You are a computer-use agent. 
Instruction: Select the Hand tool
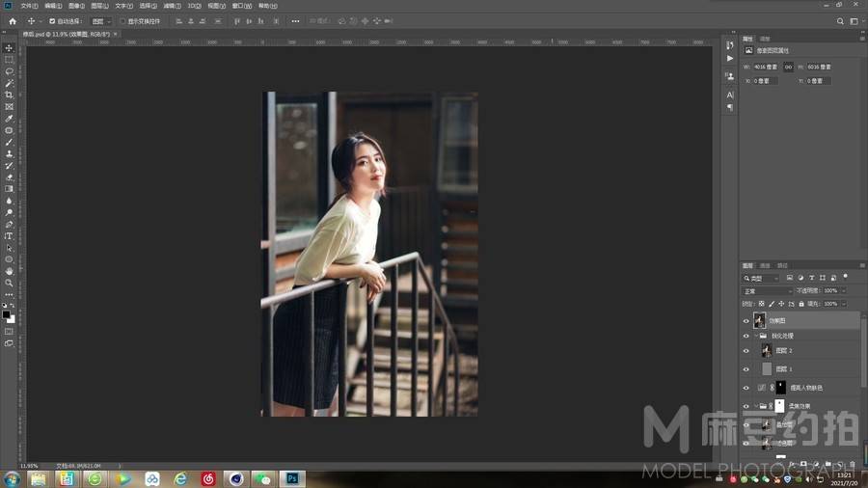[9, 271]
